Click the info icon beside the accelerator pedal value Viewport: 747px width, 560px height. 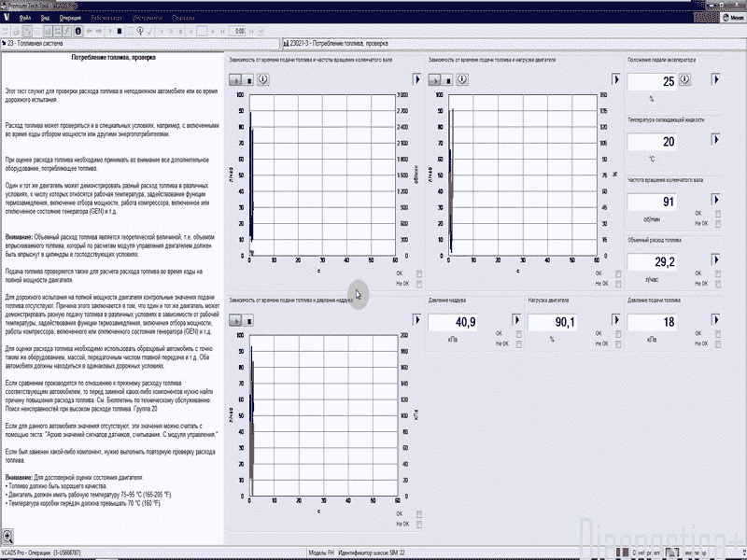click(685, 80)
